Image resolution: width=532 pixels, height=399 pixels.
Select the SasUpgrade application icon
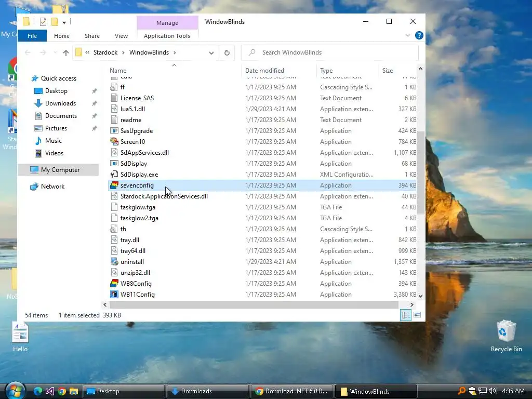[114, 130]
